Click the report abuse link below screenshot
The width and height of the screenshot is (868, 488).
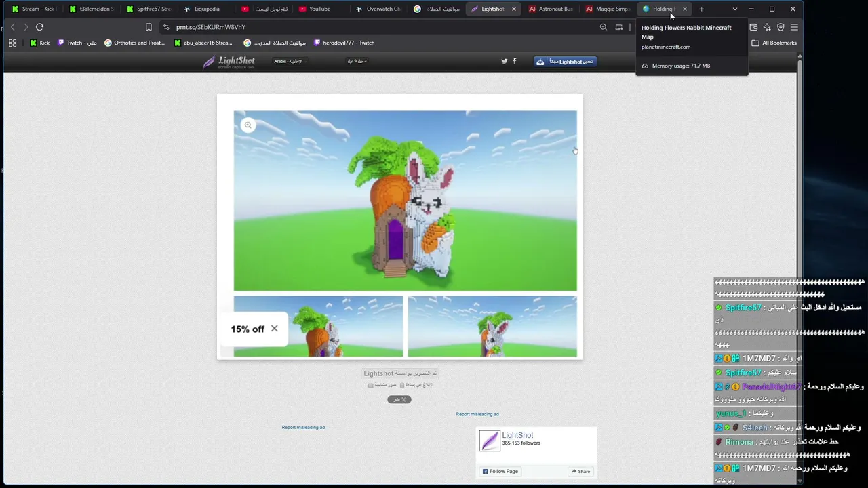click(416, 385)
